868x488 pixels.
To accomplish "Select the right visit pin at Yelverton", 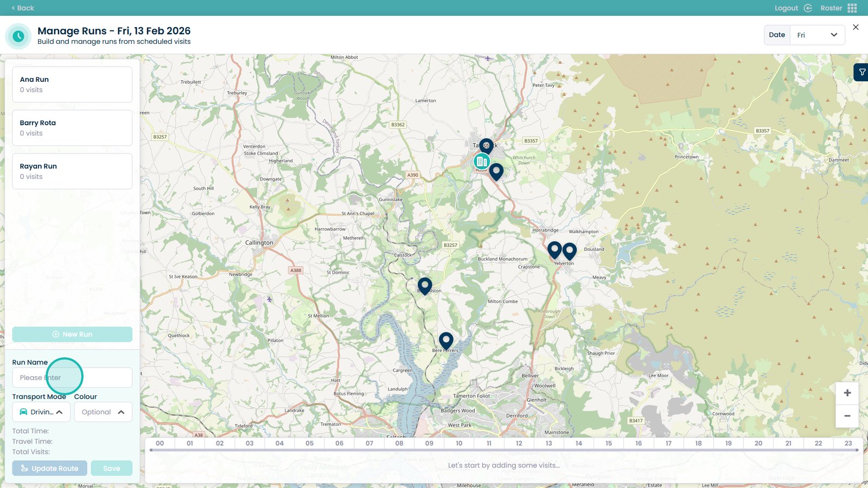I will tap(570, 252).
